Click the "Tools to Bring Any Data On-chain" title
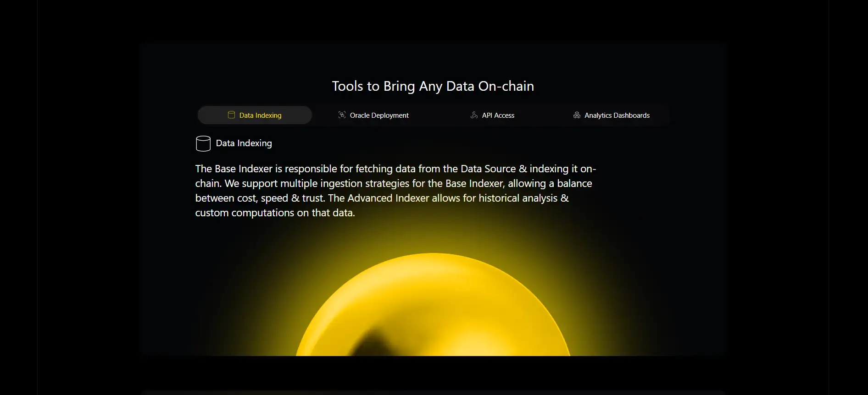The width and height of the screenshot is (868, 395). click(x=433, y=86)
